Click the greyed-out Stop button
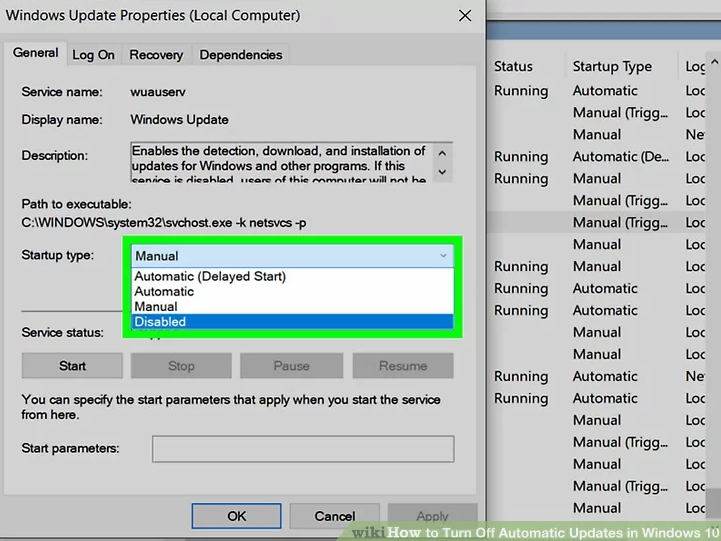This screenshot has width=721, height=541. point(181,366)
